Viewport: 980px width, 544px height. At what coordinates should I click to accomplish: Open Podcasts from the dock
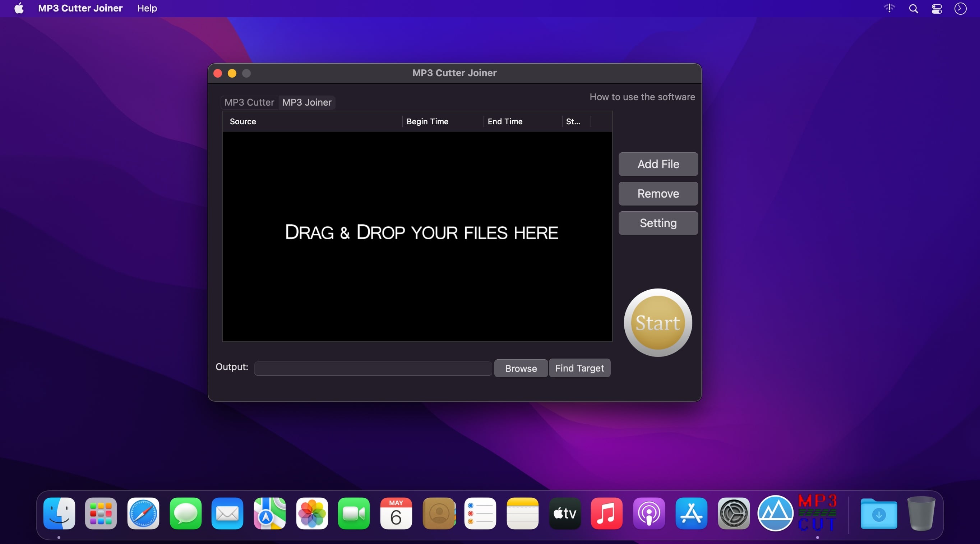[x=649, y=513]
